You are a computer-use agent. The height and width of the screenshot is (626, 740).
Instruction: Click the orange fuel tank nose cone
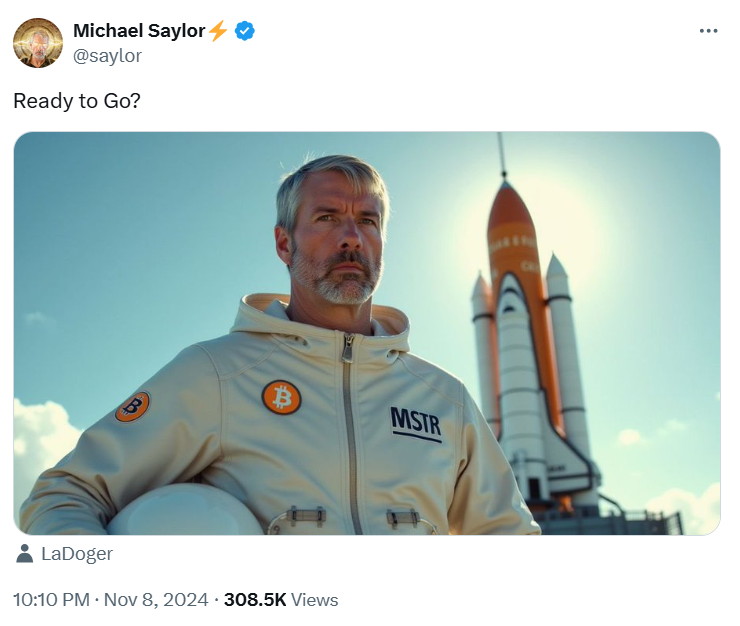(x=510, y=212)
